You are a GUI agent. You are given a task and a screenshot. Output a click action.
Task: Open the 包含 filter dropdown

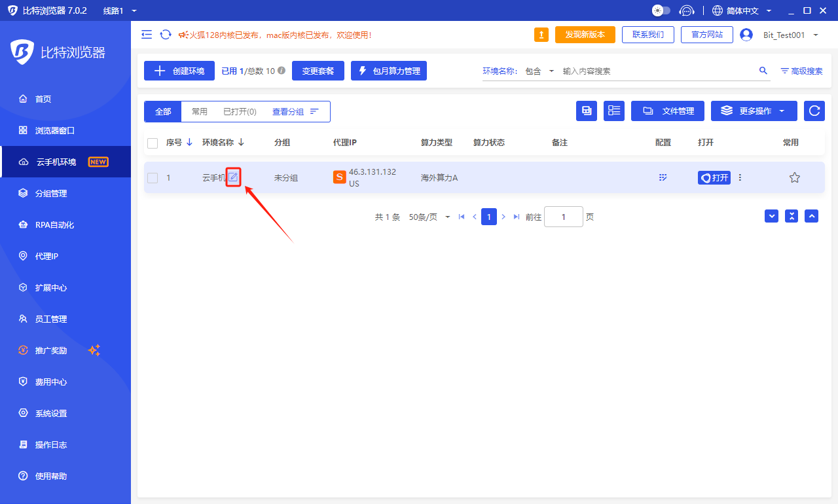(x=539, y=71)
